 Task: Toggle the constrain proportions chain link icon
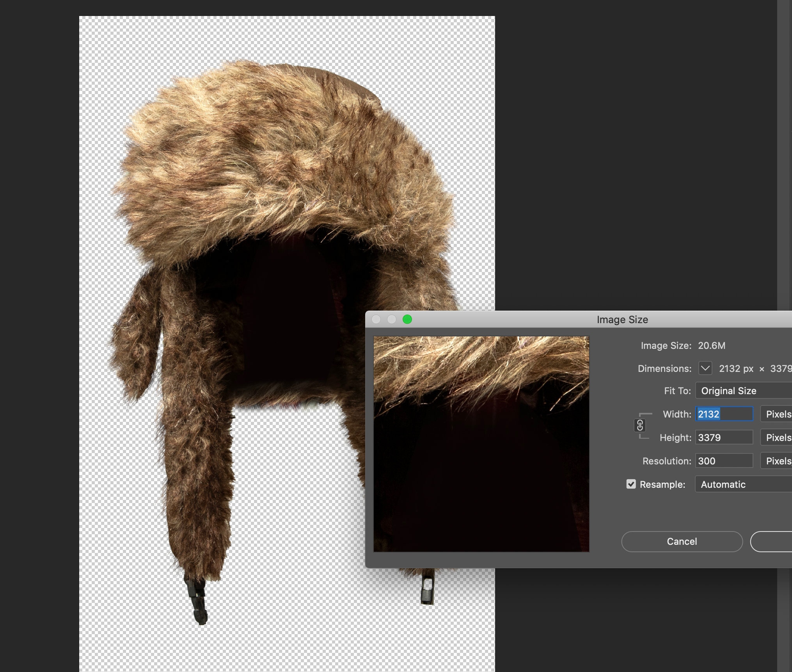(640, 425)
